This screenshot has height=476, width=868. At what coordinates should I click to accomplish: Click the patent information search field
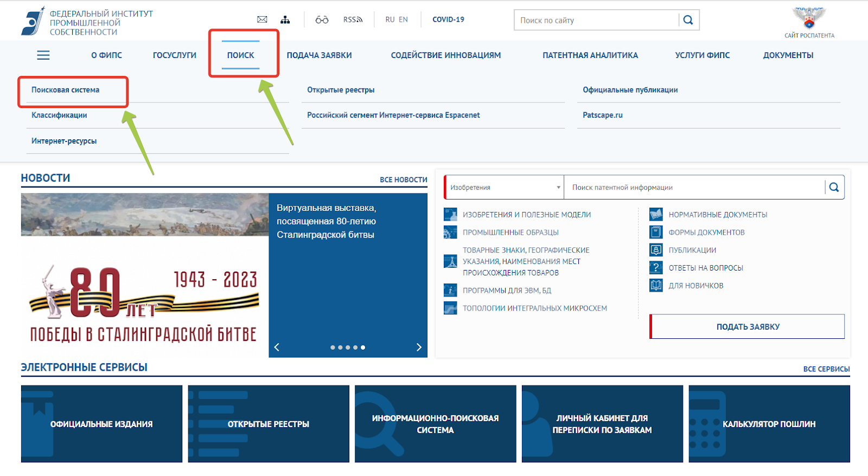694,188
